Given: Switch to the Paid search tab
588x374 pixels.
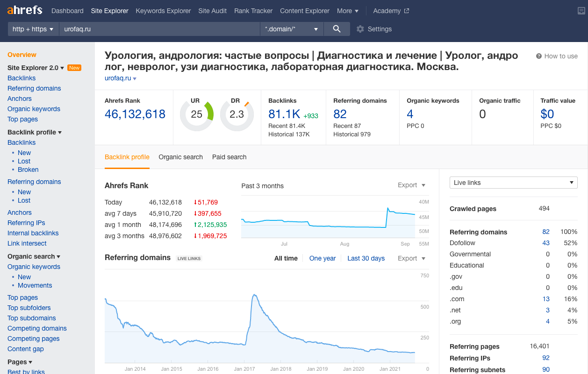Looking at the screenshot, I should (229, 157).
